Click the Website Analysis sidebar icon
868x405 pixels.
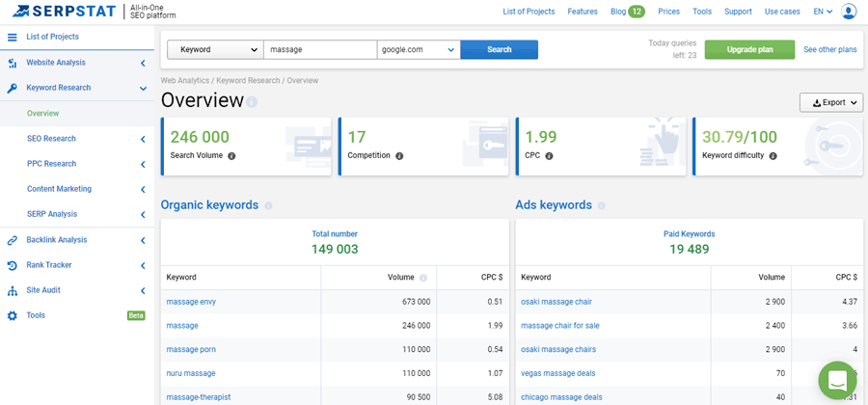click(x=12, y=63)
